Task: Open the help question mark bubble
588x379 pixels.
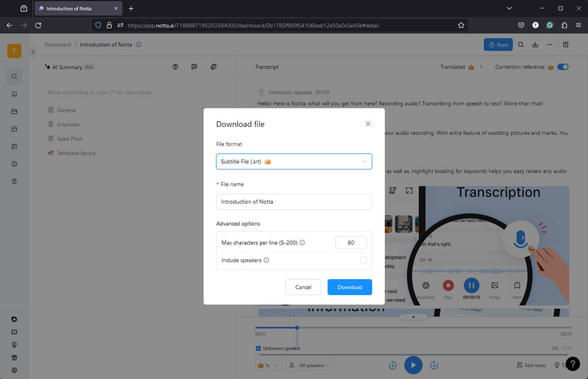Action: tap(573, 364)
